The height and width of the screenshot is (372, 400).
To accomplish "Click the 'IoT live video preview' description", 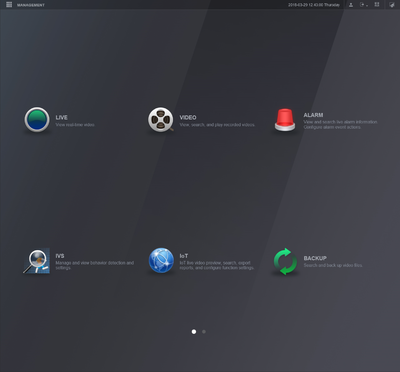I will tap(217, 265).
